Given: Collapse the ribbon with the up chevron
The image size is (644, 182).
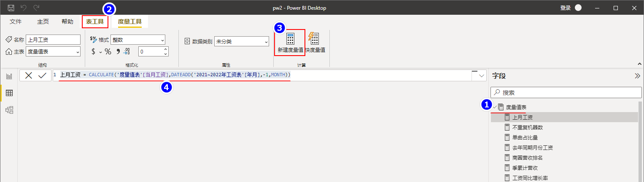Looking at the screenshot, I should click(x=639, y=64).
